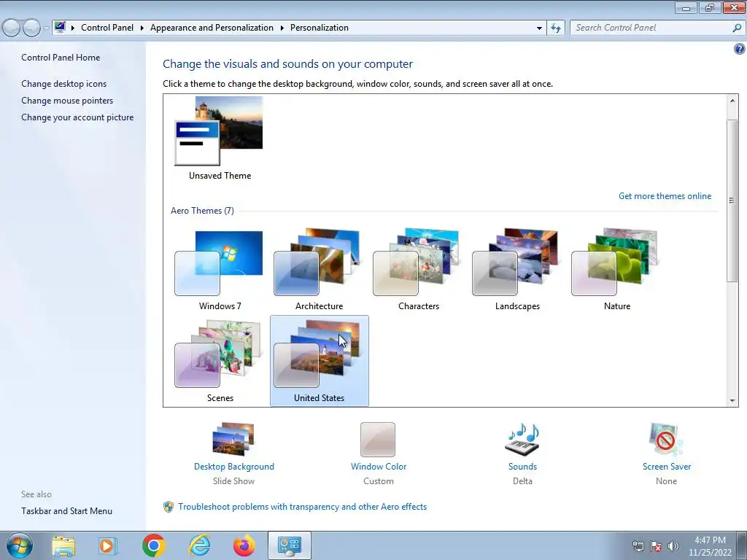
Task: Open the address bar history dropdown
Action: tap(539, 28)
